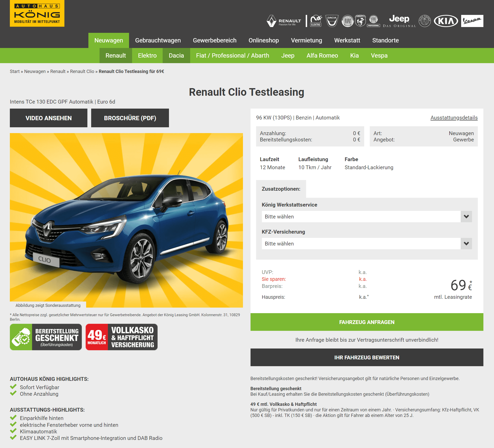Open the Elektro plug logo
Viewport: 494px width, 448px height.
(316, 21)
